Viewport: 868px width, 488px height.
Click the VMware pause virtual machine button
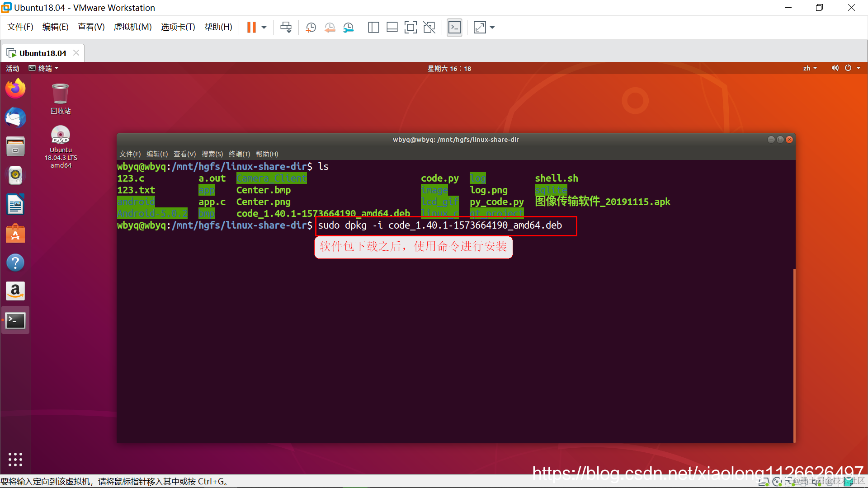251,28
